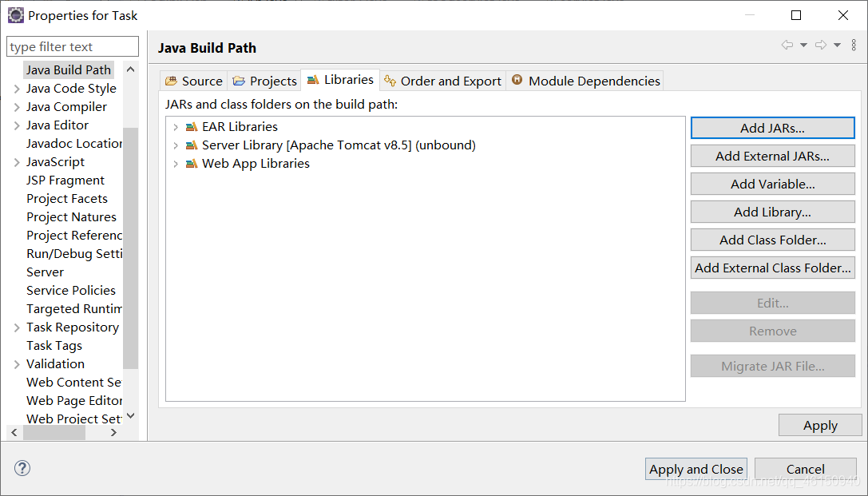Click the back navigation arrow icon

(x=787, y=46)
